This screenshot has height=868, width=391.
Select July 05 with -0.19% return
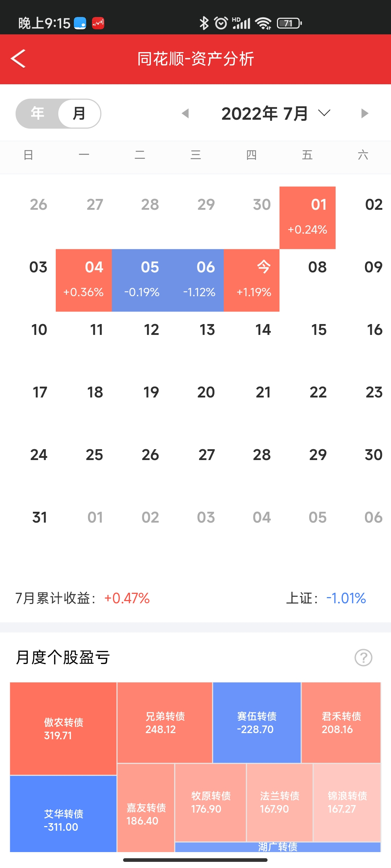pyautogui.click(x=140, y=280)
